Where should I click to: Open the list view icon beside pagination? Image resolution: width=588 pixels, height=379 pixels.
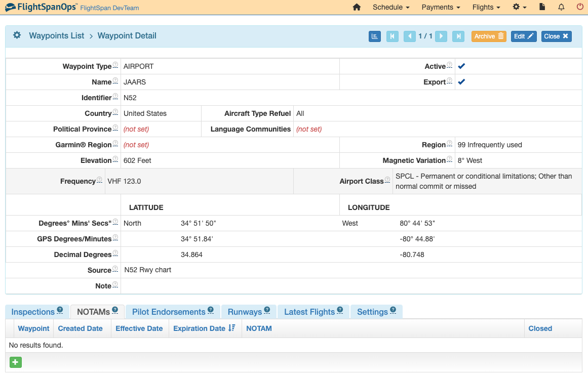tap(374, 36)
